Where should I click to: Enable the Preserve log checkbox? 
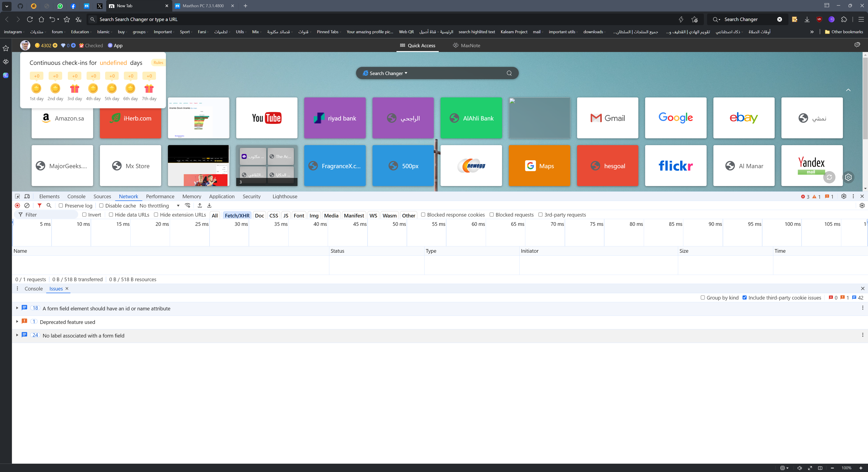(x=61, y=205)
